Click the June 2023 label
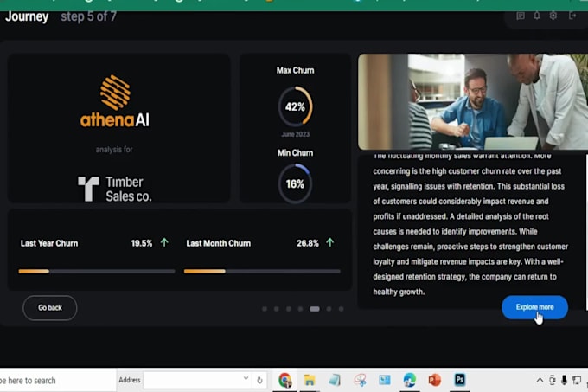 (296, 134)
